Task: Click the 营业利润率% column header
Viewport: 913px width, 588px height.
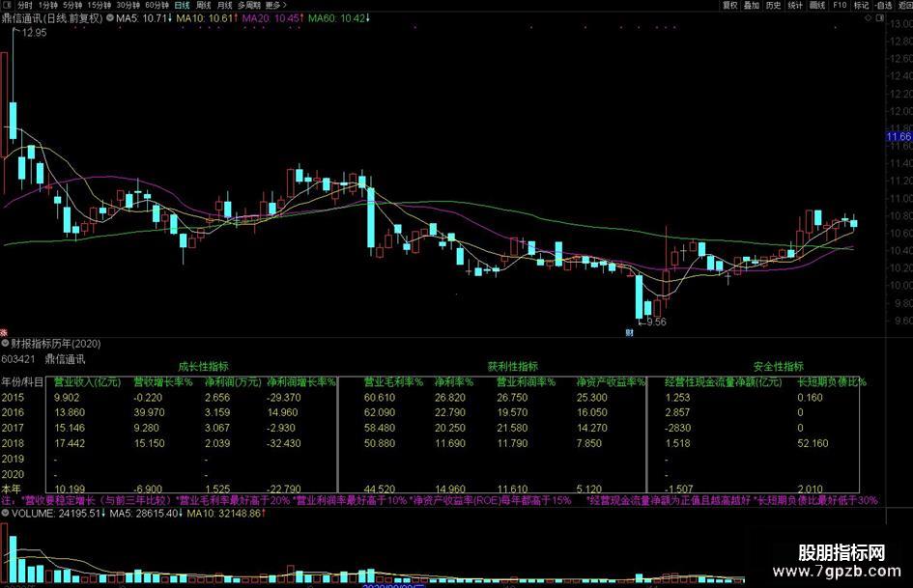Action: tap(526, 382)
